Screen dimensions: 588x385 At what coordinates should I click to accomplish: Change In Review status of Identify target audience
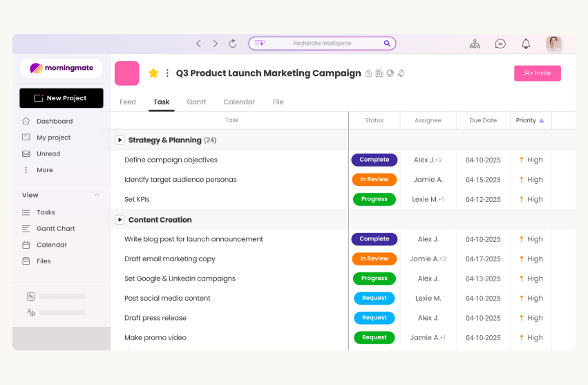[374, 180]
